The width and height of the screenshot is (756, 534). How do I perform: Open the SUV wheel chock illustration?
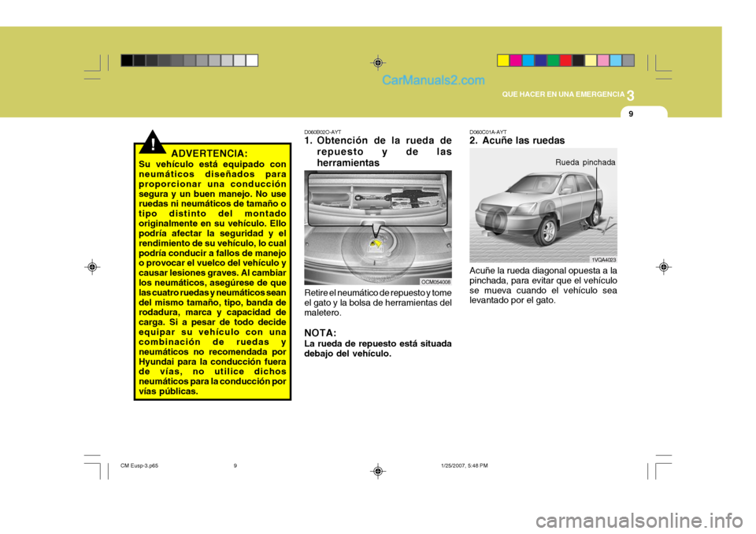coord(543,206)
